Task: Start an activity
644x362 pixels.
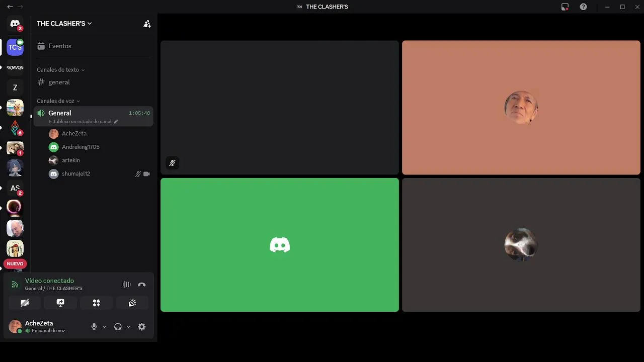Action: point(96,303)
